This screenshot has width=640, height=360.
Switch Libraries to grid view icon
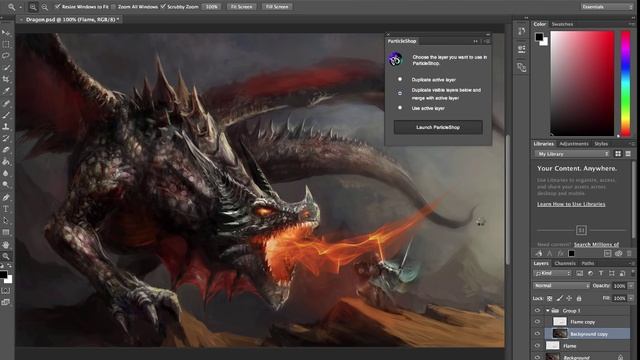[x=618, y=153]
